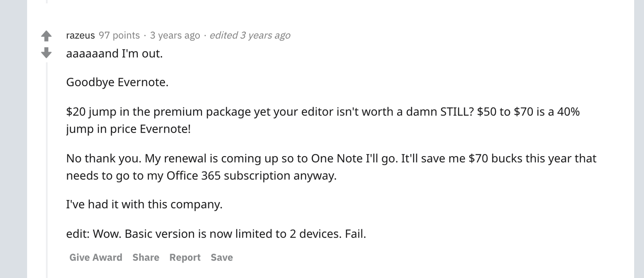The width and height of the screenshot is (644, 278).
Task: Open the 3 years ago permalink timestamp
Action: [x=175, y=35]
